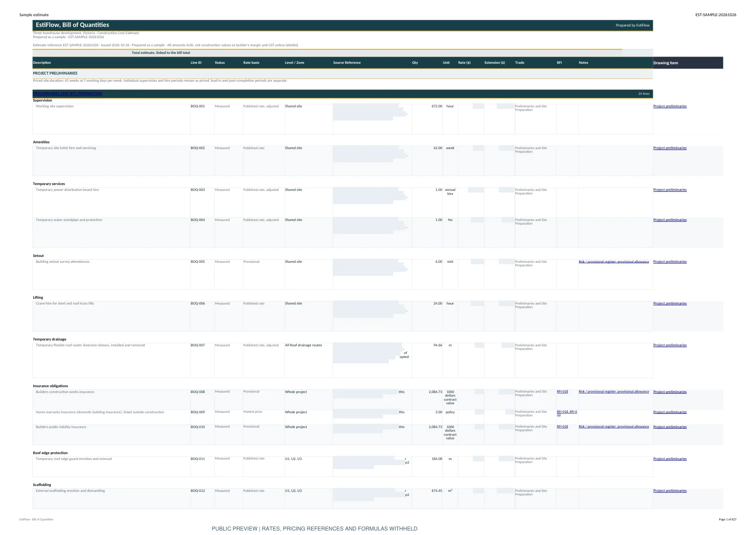The image size is (756, 535).
Task: Open Risk / provisional register link for BOQ-010
Action: tap(614, 427)
